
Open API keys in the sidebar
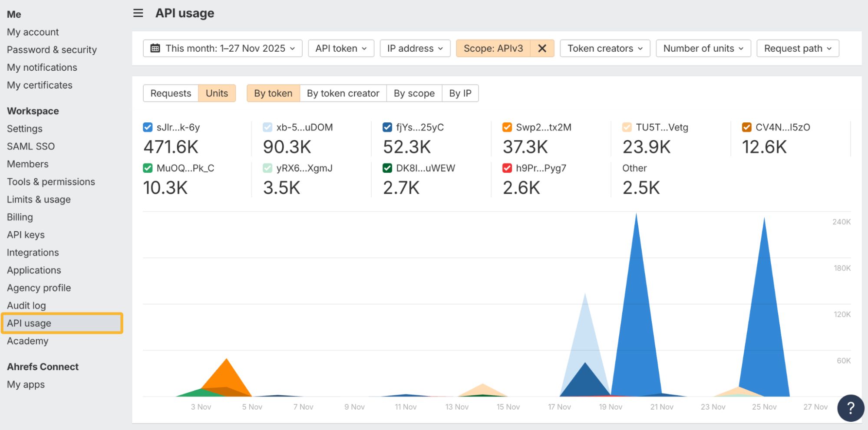coord(26,235)
